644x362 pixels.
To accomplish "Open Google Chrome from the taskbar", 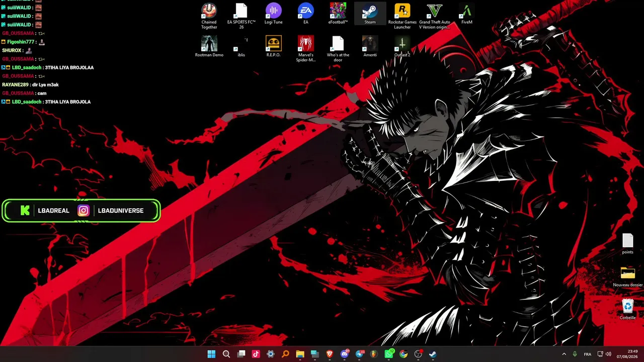I will point(404,354).
